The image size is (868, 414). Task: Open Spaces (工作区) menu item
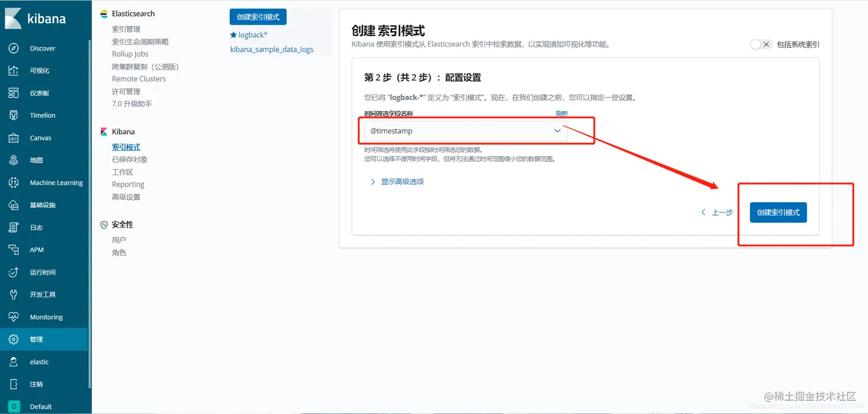[122, 172]
